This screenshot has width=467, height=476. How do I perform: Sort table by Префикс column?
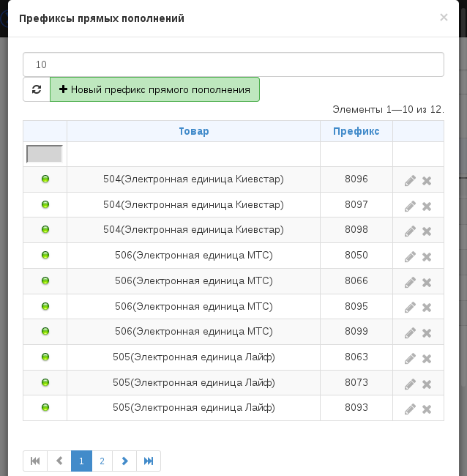pyautogui.click(x=356, y=131)
